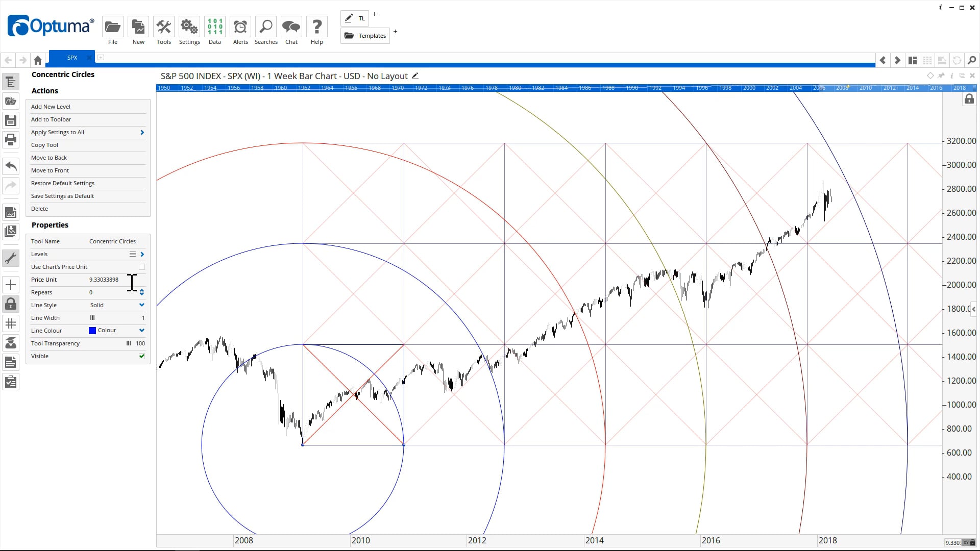
Task: Click the Line Width slider handle
Action: tap(92, 318)
